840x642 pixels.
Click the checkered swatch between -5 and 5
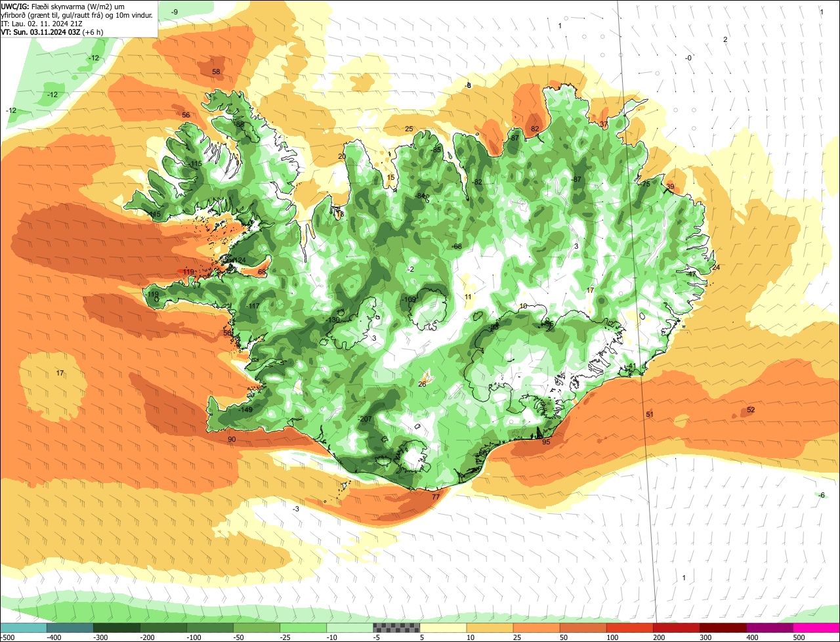[x=396, y=628]
